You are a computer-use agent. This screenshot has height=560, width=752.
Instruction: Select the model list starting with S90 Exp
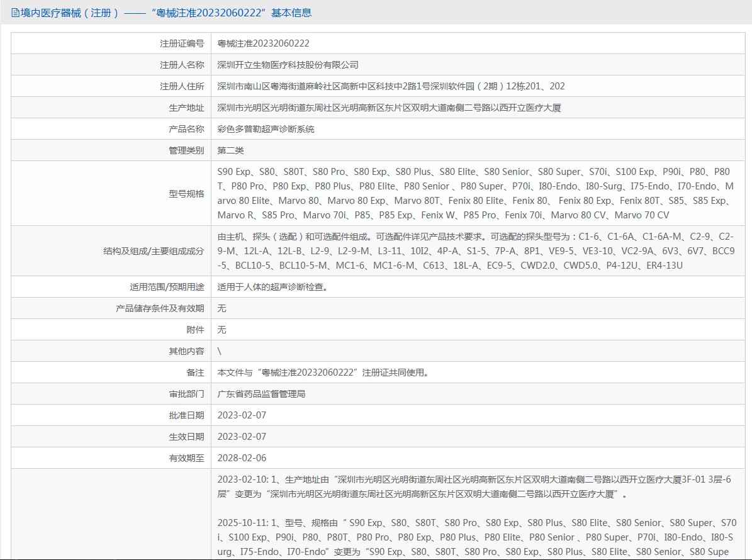476,194
